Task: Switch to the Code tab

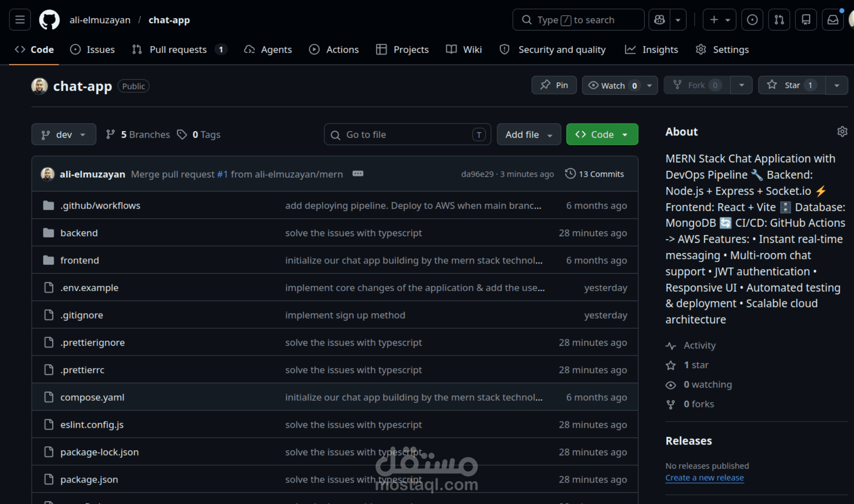Action: point(34,50)
